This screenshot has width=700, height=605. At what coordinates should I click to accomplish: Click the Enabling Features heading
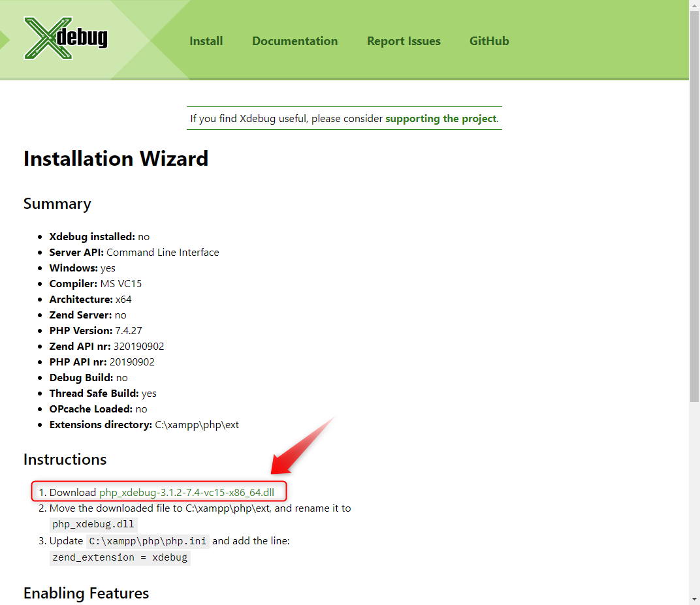coord(86,593)
